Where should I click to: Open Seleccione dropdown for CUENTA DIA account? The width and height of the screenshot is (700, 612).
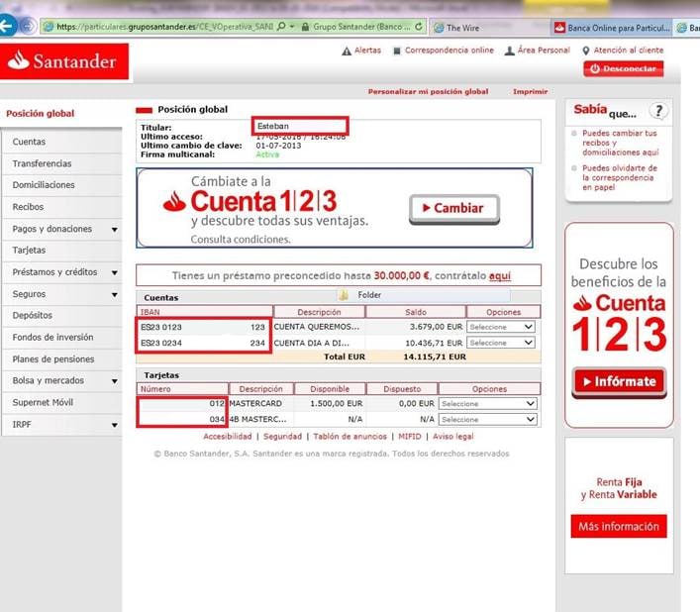501,343
